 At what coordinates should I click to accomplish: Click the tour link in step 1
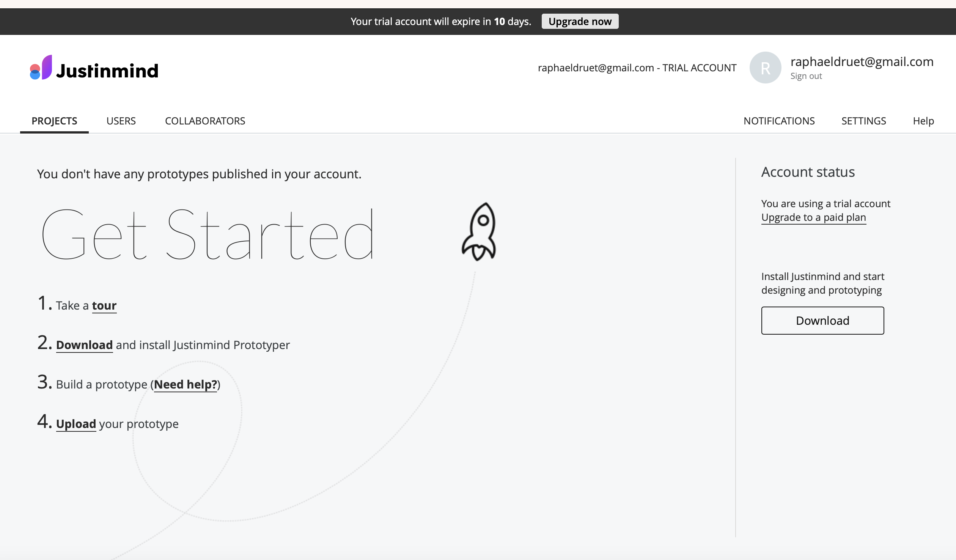tap(104, 305)
